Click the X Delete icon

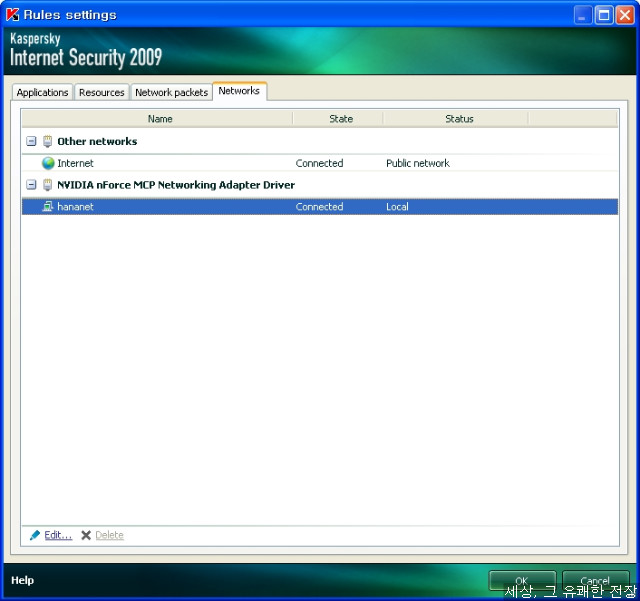pyautogui.click(x=86, y=535)
